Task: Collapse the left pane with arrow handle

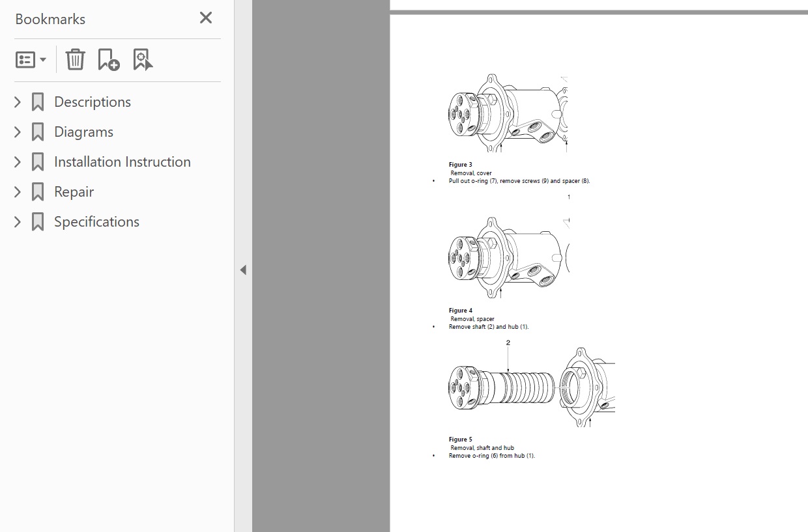Action: (x=243, y=270)
